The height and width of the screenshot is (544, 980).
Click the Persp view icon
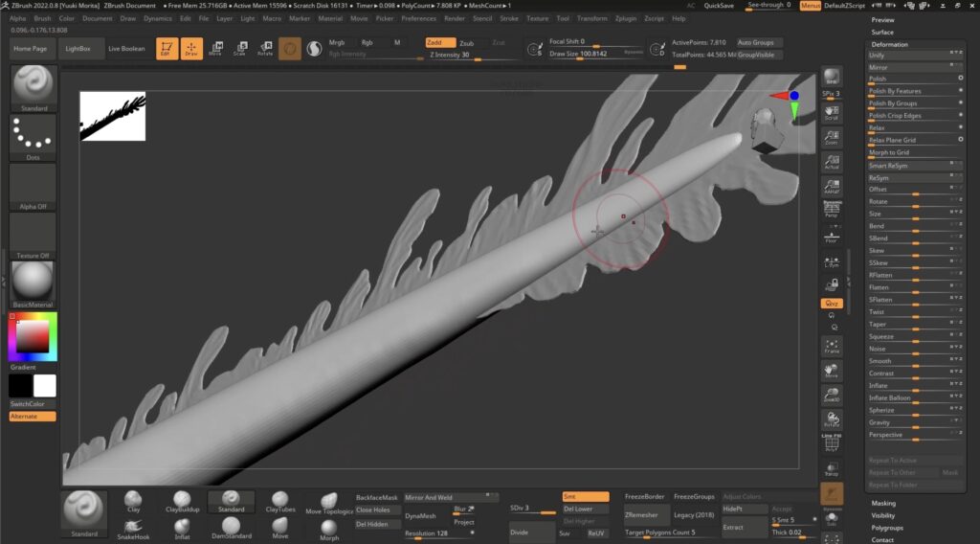(x=832, y=210)
